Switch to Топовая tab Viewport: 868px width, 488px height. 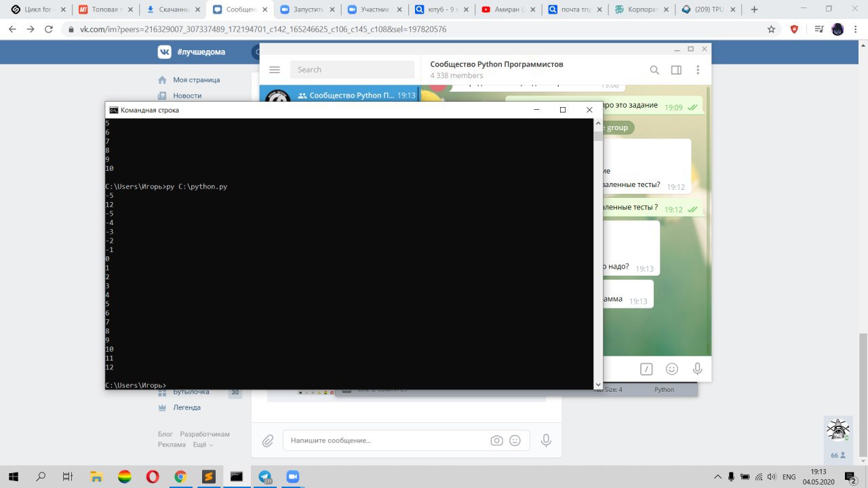coord(104,10)
